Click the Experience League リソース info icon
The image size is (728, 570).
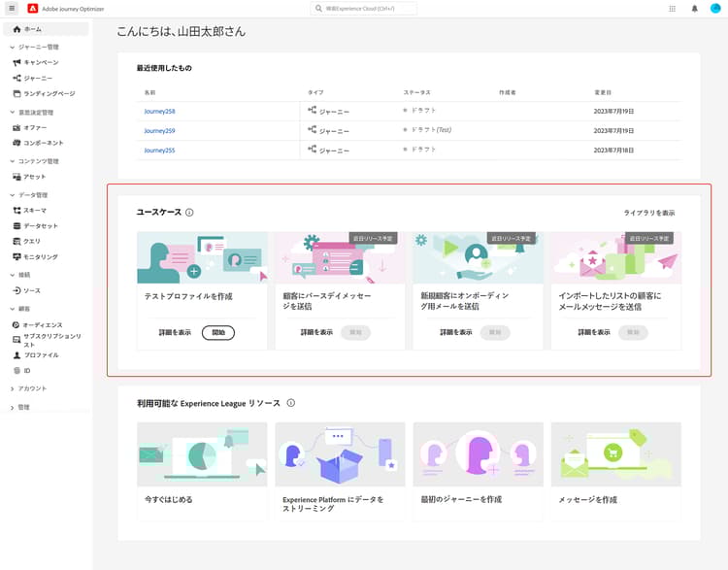(x=290, y=403)
